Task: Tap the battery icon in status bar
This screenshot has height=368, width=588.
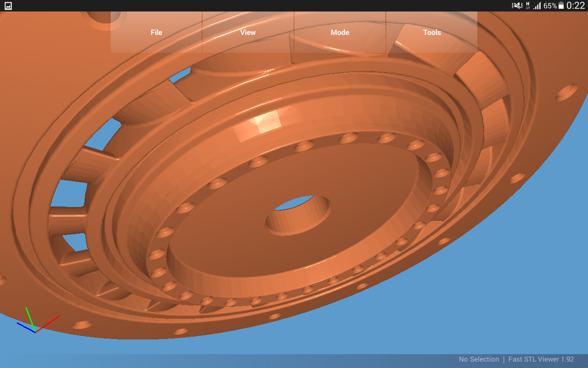Action: pyautogui.click(x=561, y=6)
